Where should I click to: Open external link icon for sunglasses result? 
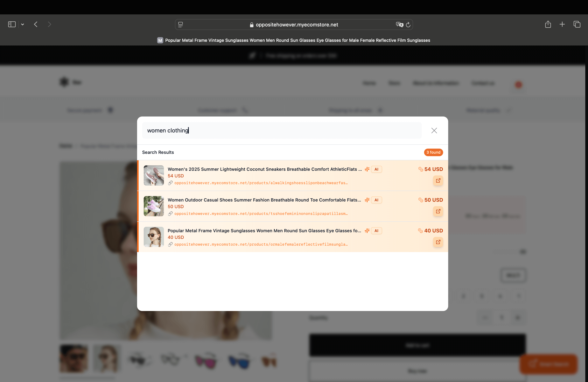(438, 242)
